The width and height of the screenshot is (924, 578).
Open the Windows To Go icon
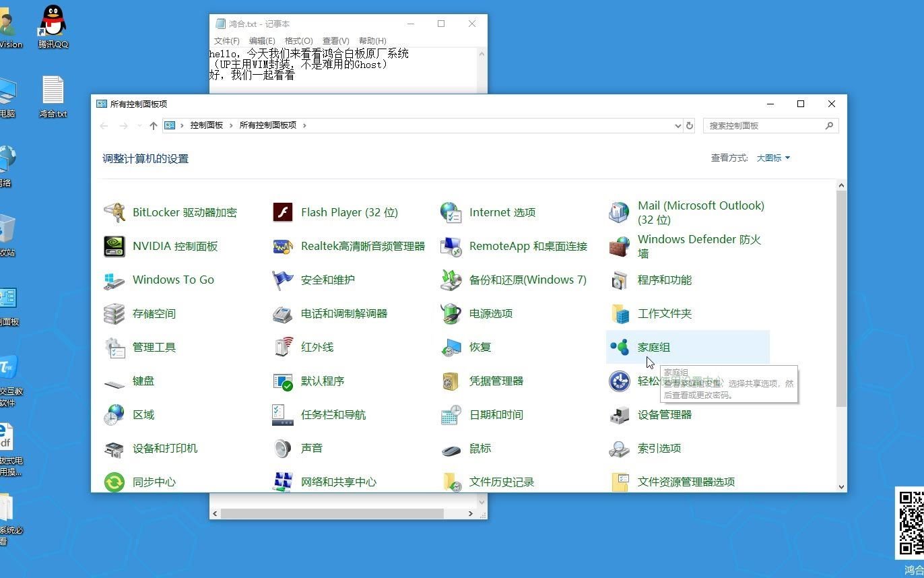click(114, 280)
